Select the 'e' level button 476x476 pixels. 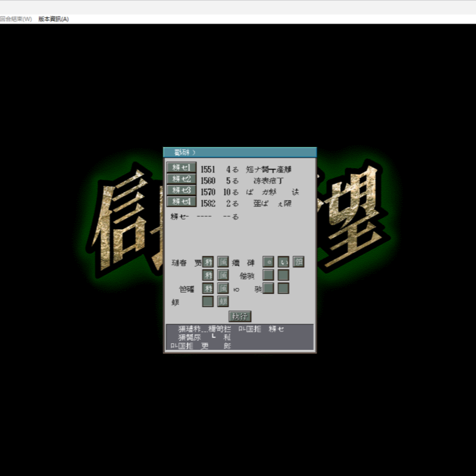coord(268,262)
